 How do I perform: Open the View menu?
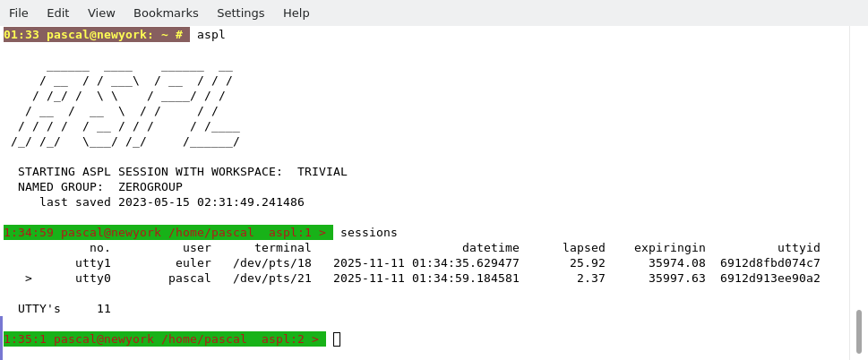click(x=101, y=13)
